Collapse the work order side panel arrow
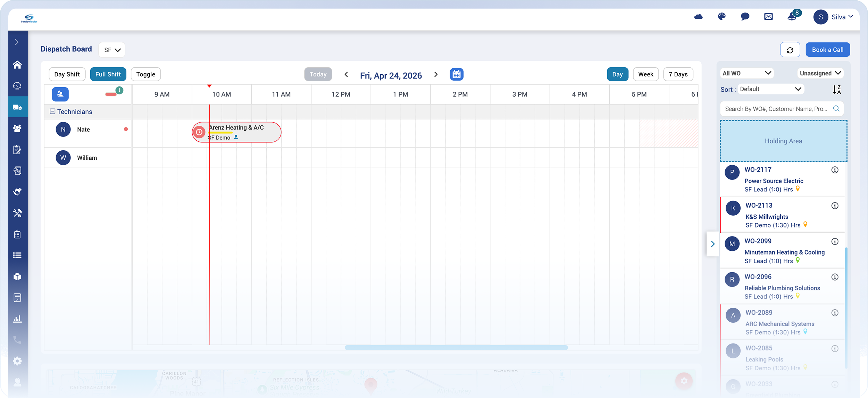This screenshot has height=398, width=868. (x=712, y=244)
